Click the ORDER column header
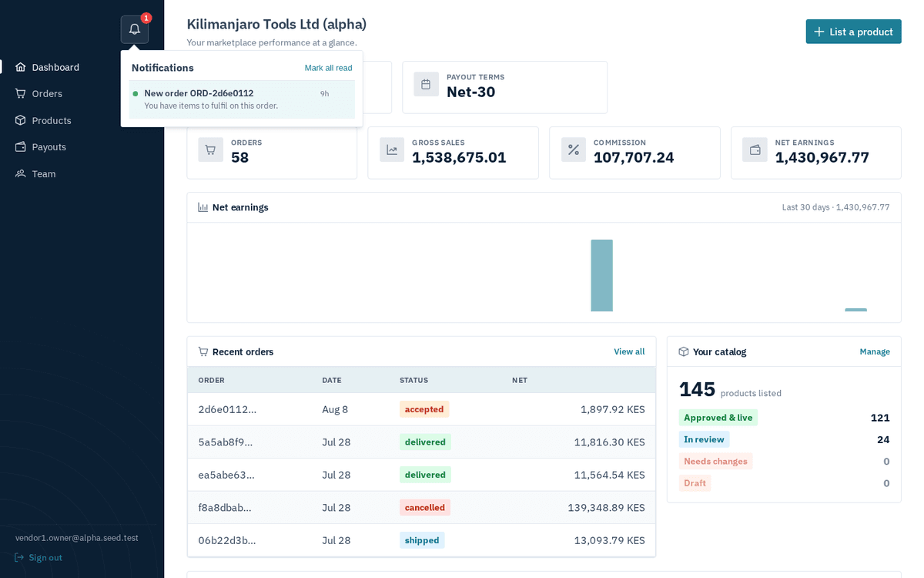924x578 pixels. click(x=212, y=380)
